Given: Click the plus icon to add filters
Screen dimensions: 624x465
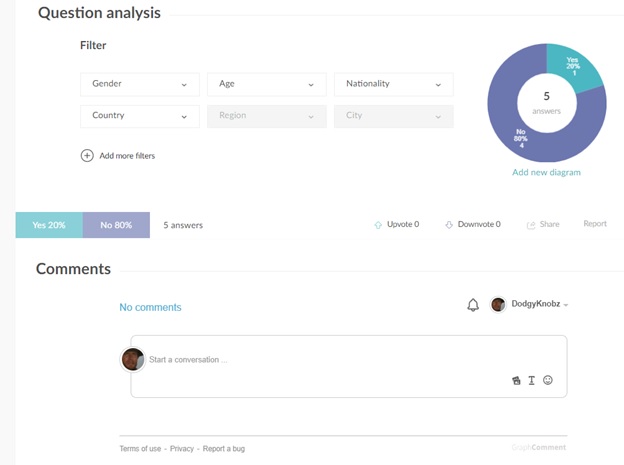Looking at the screenshot, I should [x=87, y=156].
